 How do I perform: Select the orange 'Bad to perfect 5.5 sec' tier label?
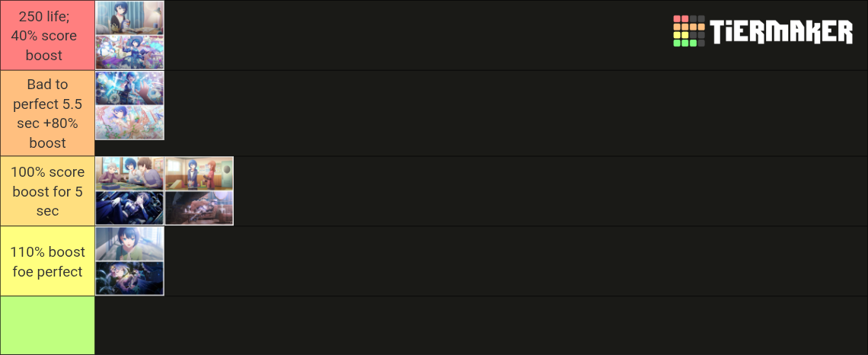click(x=48, y=114)
